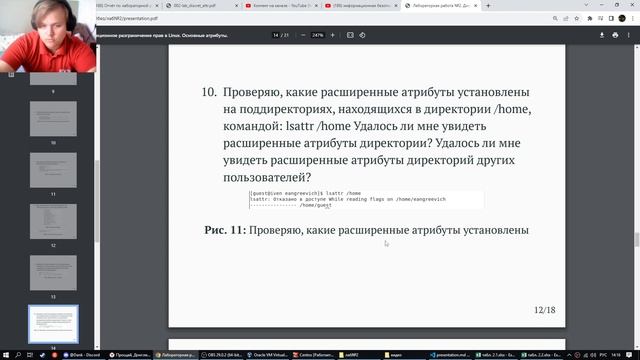Click the zoom magnifier icon in address bar
This screenshot has width=640, height=360.
555,18
